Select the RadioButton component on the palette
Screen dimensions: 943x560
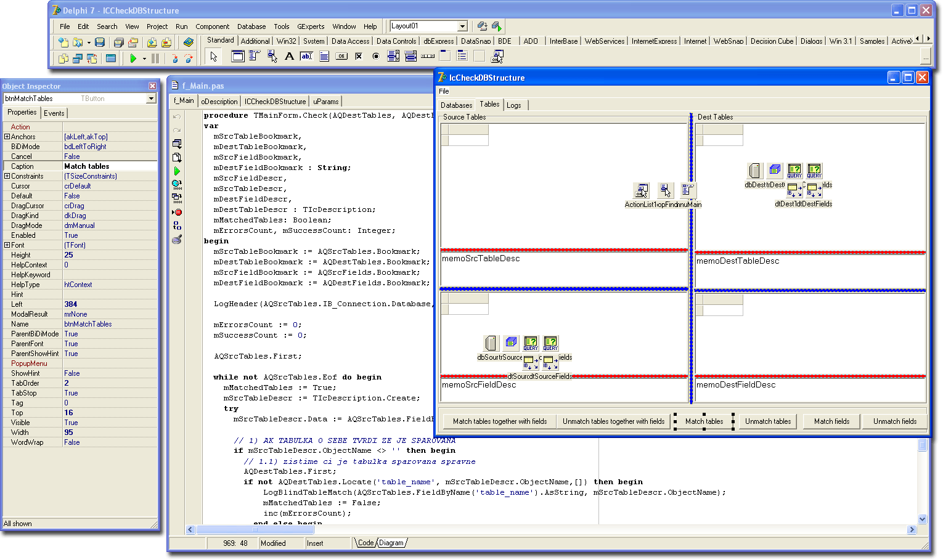click(x=376, y=57)
